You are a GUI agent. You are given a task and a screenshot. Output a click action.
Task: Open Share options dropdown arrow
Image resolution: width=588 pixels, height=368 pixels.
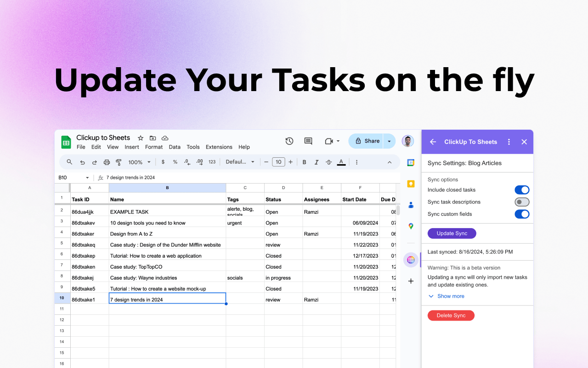(389, 141)
